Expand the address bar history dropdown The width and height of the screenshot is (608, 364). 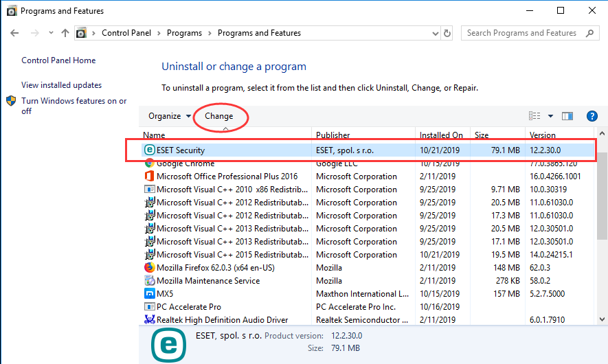(435, 34)
